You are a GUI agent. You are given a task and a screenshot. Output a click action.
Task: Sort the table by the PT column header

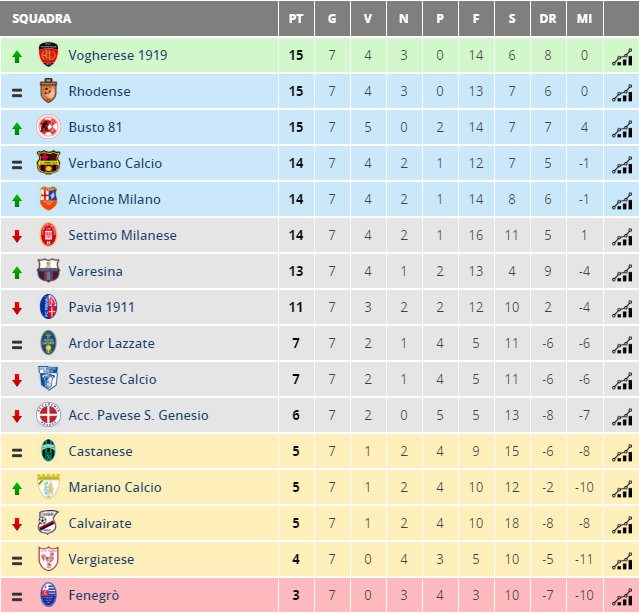click(296, 19)
